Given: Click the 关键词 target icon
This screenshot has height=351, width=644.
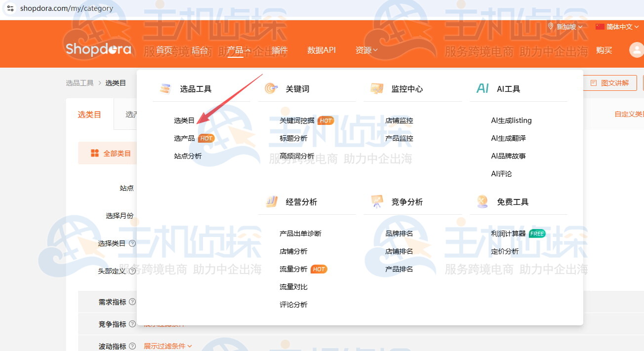Looking at the screenshot, I should 271,89.
